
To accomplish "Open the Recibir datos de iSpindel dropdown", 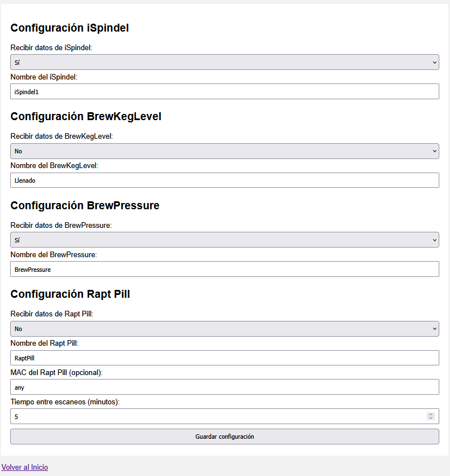I will (x=224, y=62).
